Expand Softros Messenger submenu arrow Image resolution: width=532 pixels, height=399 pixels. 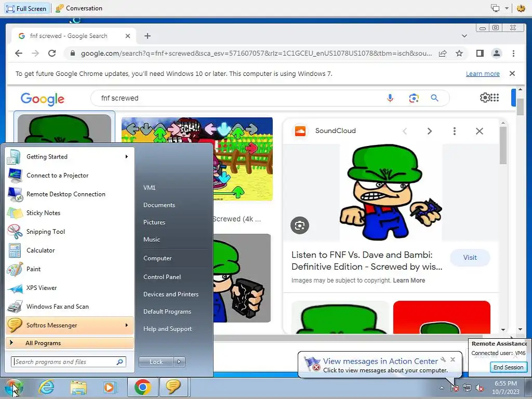[127, 325]
